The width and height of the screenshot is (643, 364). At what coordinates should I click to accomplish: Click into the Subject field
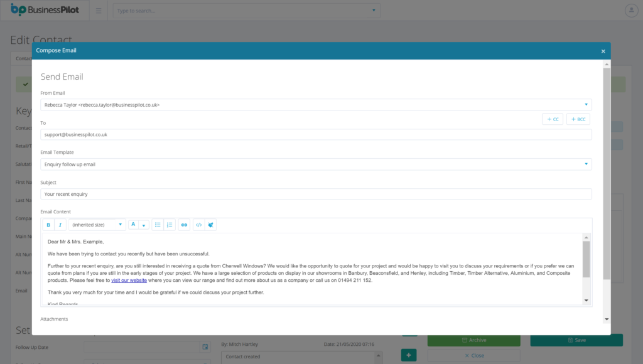coord(316,195)
